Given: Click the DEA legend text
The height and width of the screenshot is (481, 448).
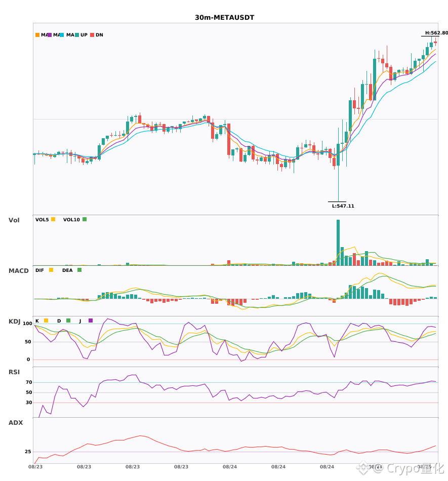Looking at the screenshot, I should 67,270.
